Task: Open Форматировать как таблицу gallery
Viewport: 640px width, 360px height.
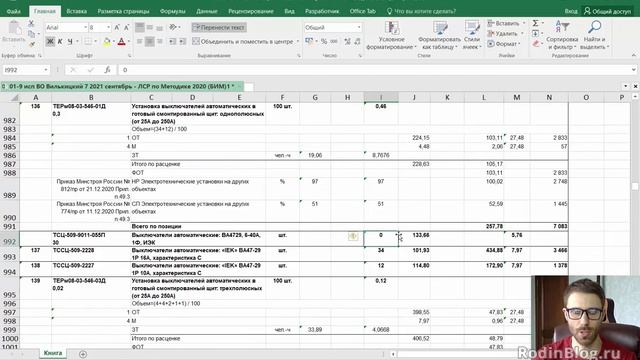Action: point(439,36)
